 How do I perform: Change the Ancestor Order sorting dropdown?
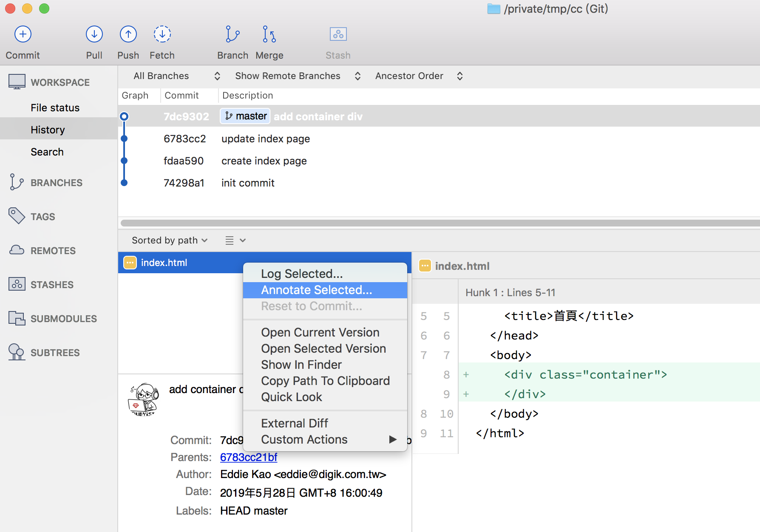[418, 76]
